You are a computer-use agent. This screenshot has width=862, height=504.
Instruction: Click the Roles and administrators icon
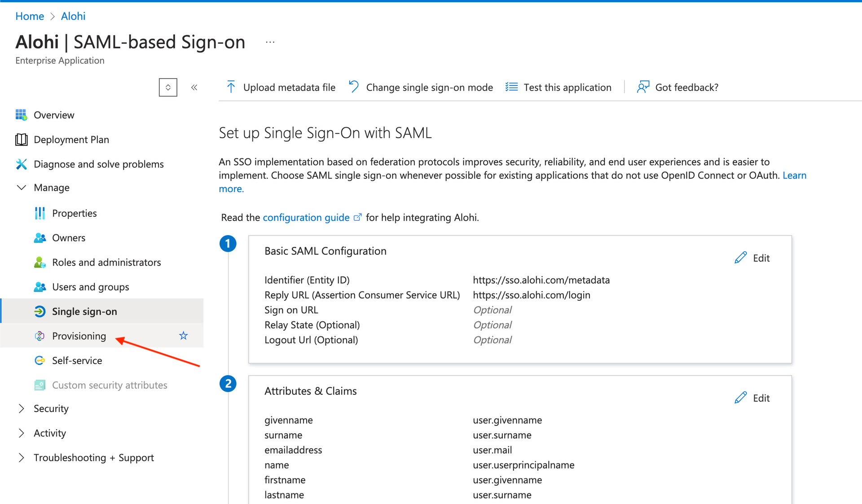(x=40, y=263)
